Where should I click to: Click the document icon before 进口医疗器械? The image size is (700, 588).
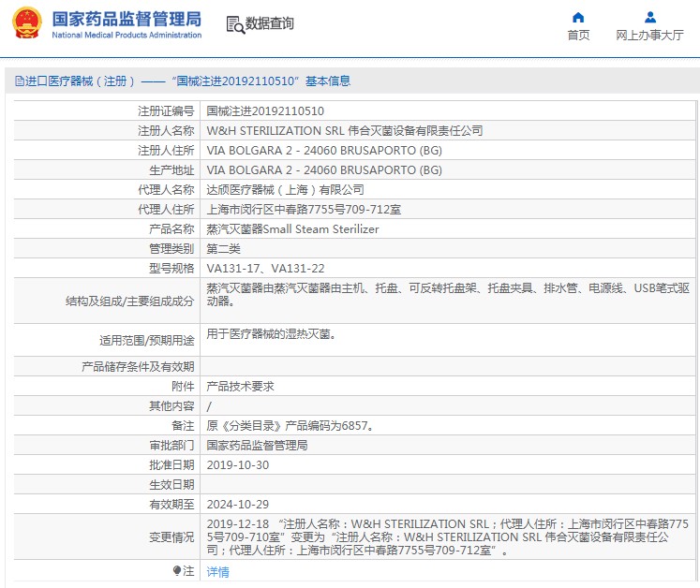(19, 81)
